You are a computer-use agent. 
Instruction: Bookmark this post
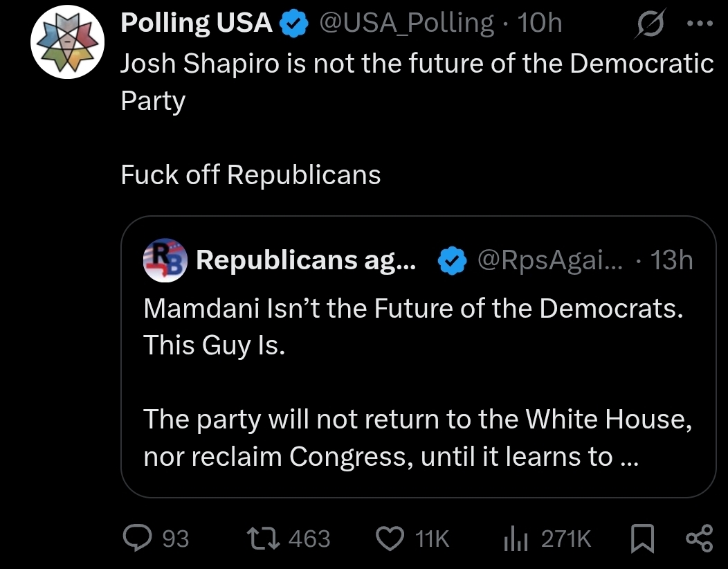(644, 538)
